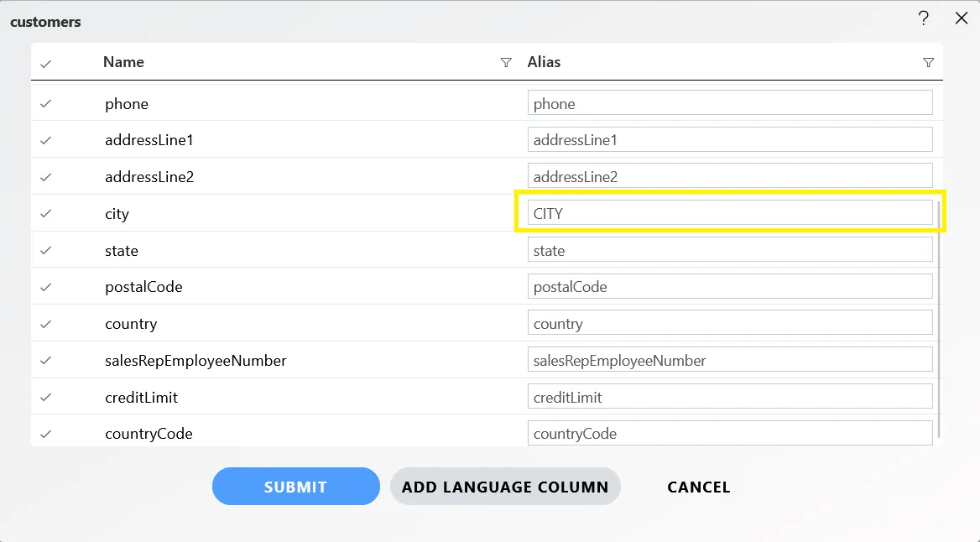Screen dimensions: 980x542
Task: Select the state name cell
Action: click(x=122, y=251)
